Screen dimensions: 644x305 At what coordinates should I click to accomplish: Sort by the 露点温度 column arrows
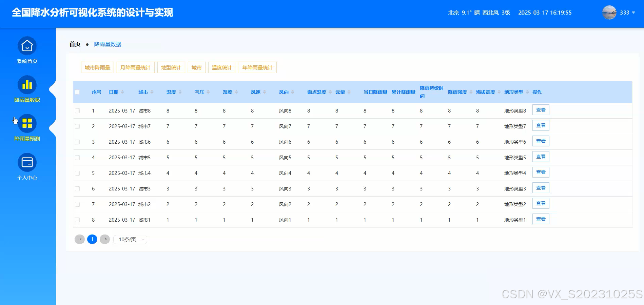pyautogui.click(x=330, y=92)
